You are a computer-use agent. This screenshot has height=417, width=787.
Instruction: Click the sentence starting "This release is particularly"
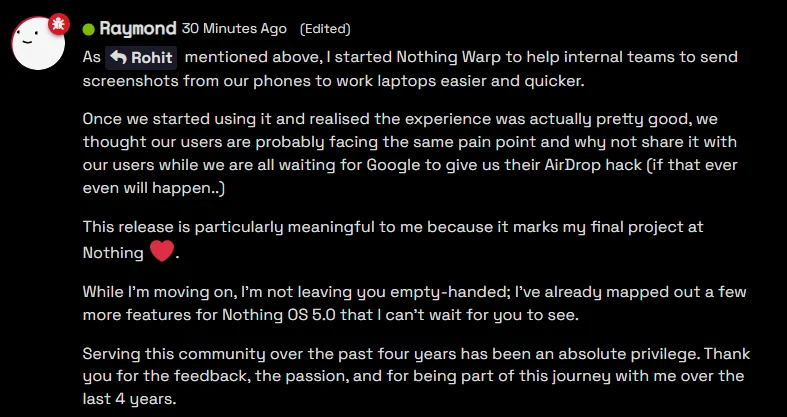click(x=390, y=228)
